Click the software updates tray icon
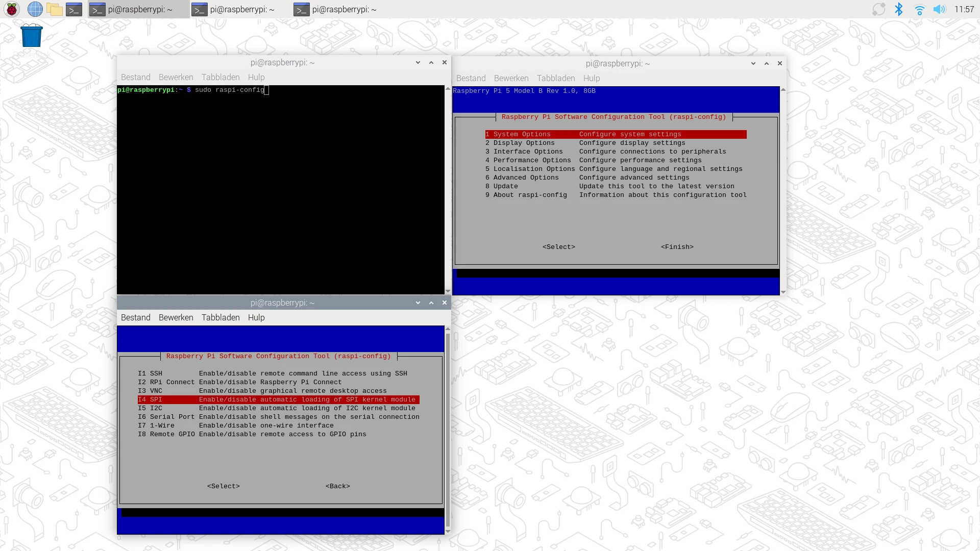 [878, 9]
